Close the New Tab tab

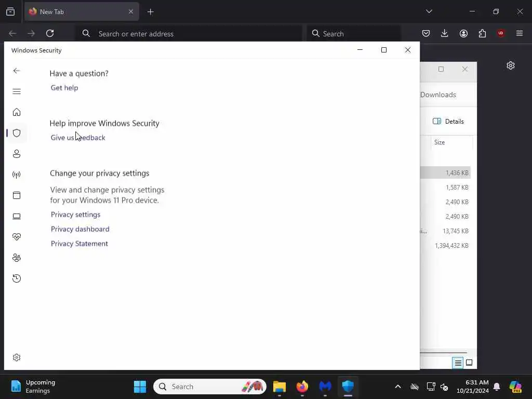[x=131, y=11]
